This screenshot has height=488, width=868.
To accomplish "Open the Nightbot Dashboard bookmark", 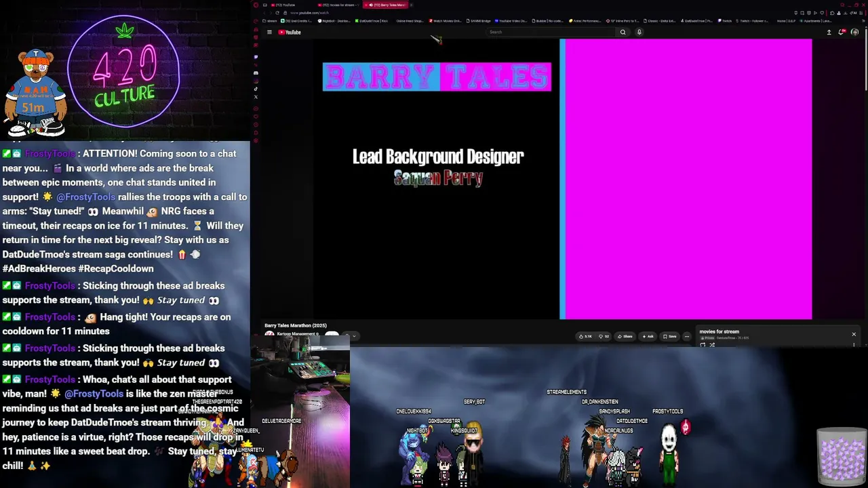I will pos(333,21).
